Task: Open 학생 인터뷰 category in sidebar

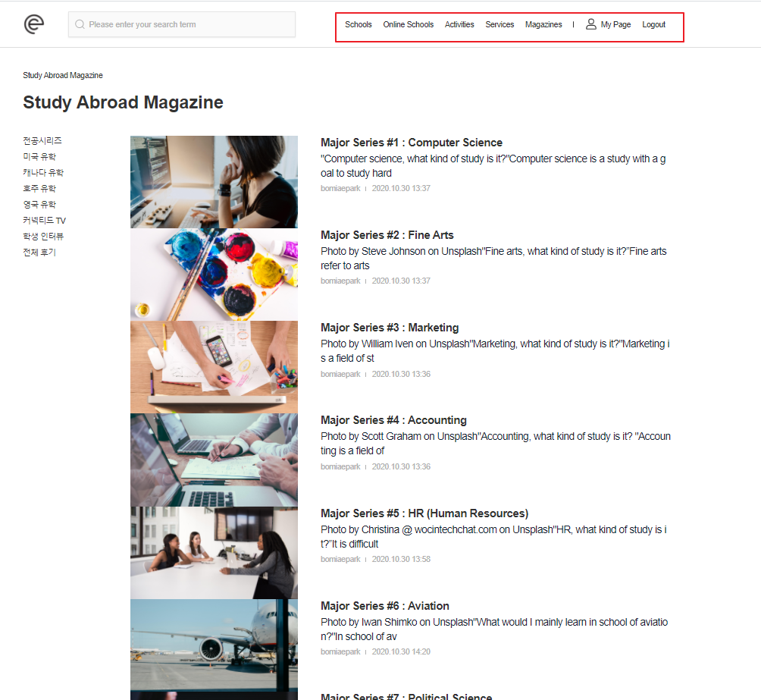Action: click(x=43, y=237)
